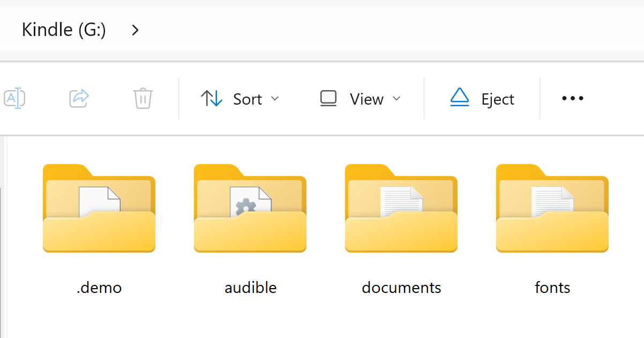
Task: Open the See more ellipsis menu
Action: (572, 99)
